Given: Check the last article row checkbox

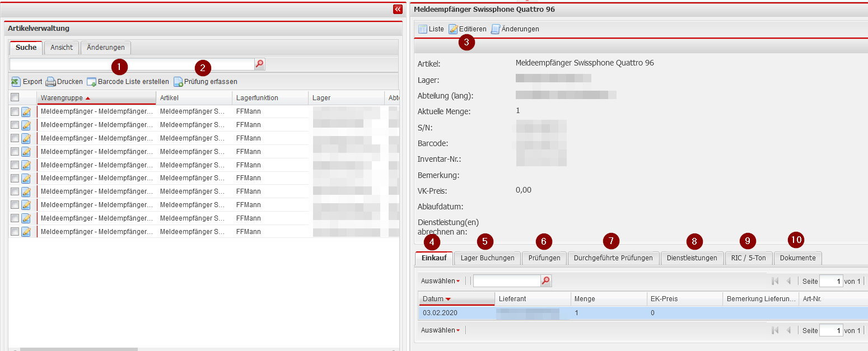Looking at the screenshot, I should 15,231.
